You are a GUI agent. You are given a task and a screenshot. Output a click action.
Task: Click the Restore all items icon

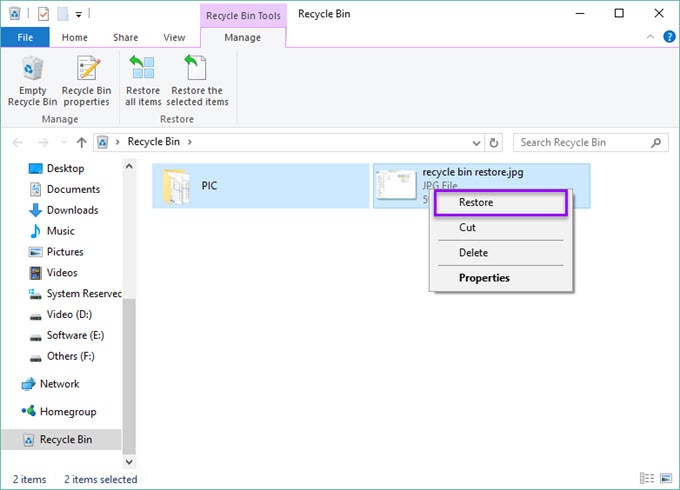143,81
